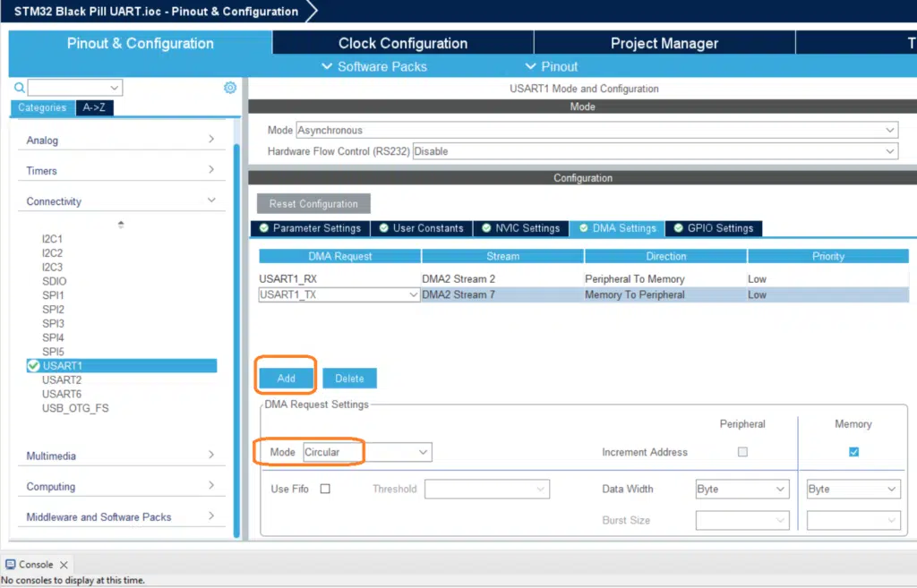This screenshot has width=917, height=588.
Task: Toggle Peripheral Increment Address checkbox
Action: point(742,452)
